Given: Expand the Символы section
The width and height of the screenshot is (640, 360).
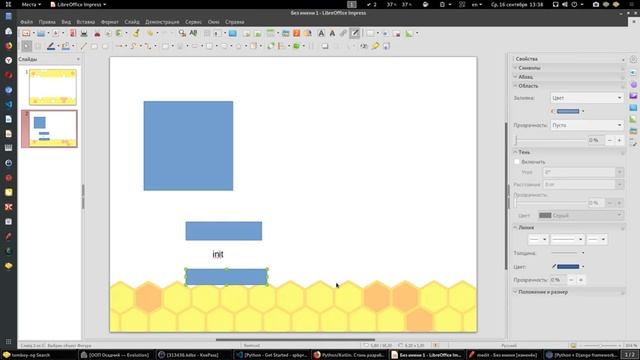Looking at the screenshot, I should (529, 68).
